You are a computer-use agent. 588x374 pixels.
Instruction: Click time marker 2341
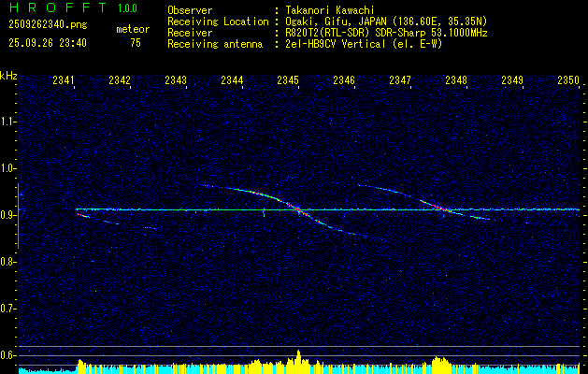64,79
